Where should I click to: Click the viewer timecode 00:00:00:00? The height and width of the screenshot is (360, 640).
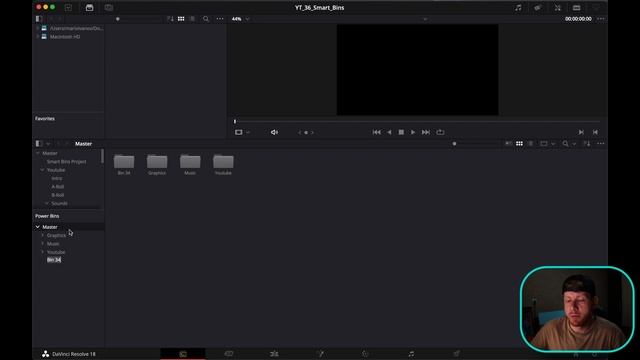tap(578, 19)
